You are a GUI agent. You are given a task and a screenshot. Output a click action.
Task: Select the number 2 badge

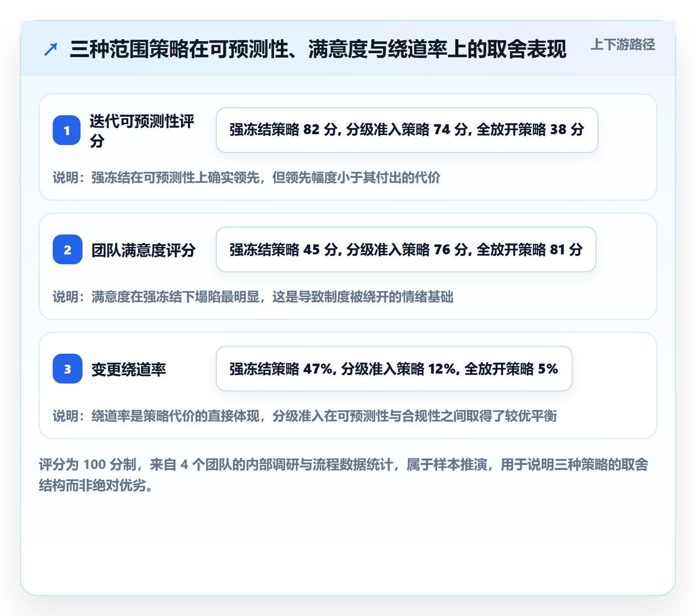tap(68, 249)
